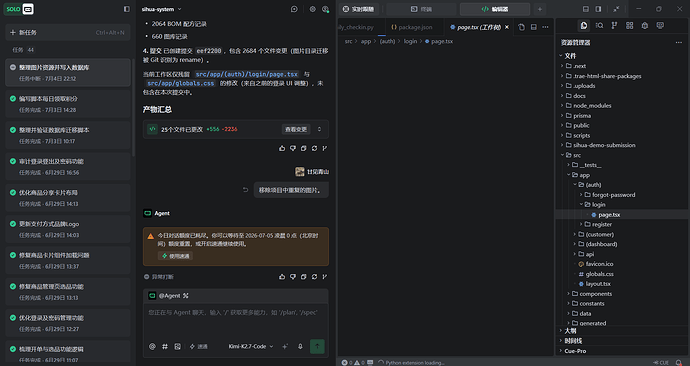Toggle the right side panel layout icon
Screen dimensions: 690x366
pos(598,9)
